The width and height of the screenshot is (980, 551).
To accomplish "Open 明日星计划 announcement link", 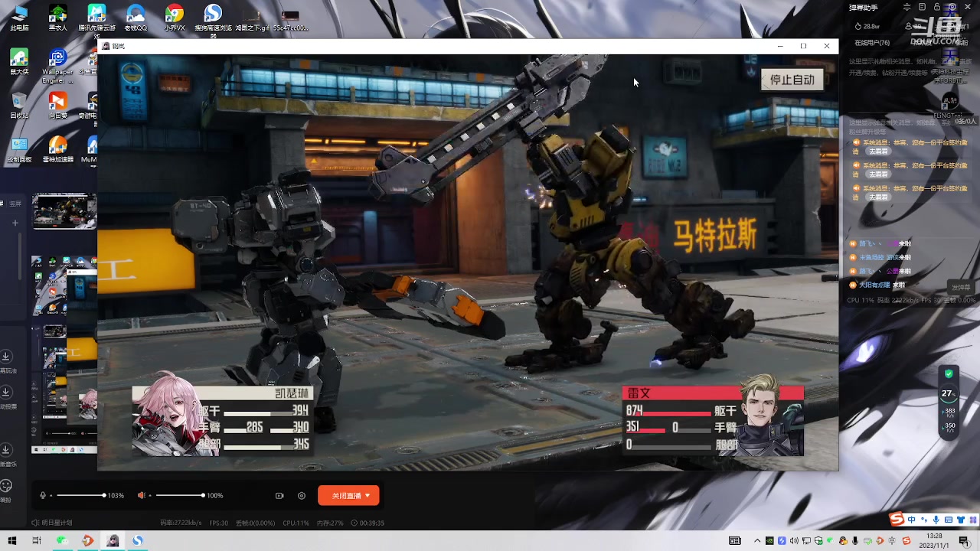I will click(52, 523).
